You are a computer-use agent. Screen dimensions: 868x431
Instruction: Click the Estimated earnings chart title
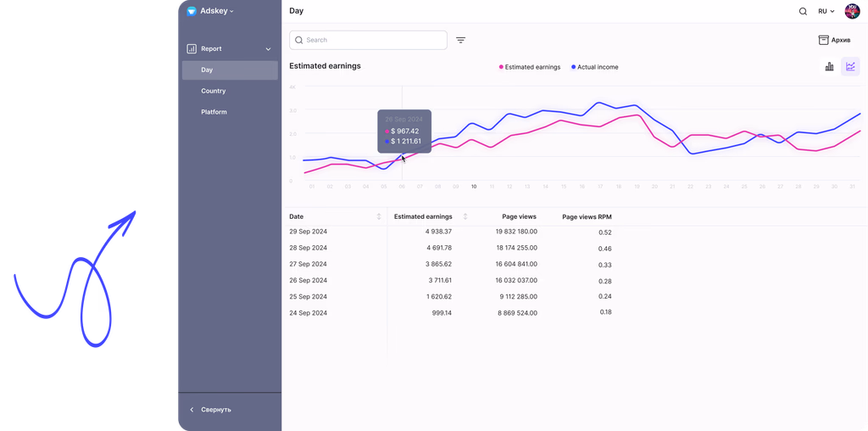coord(325,66)
